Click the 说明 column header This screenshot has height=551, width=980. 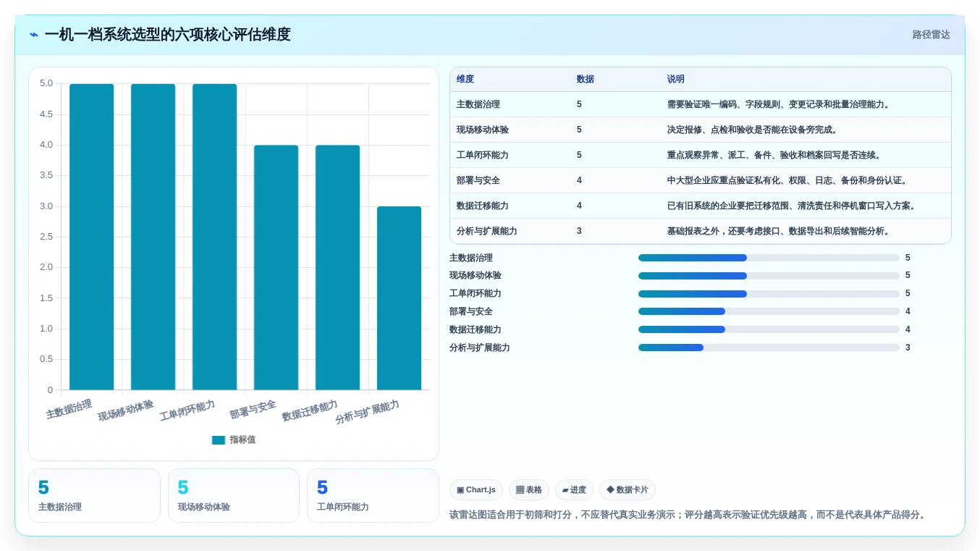pyautogui.click(x=676, y=80)
